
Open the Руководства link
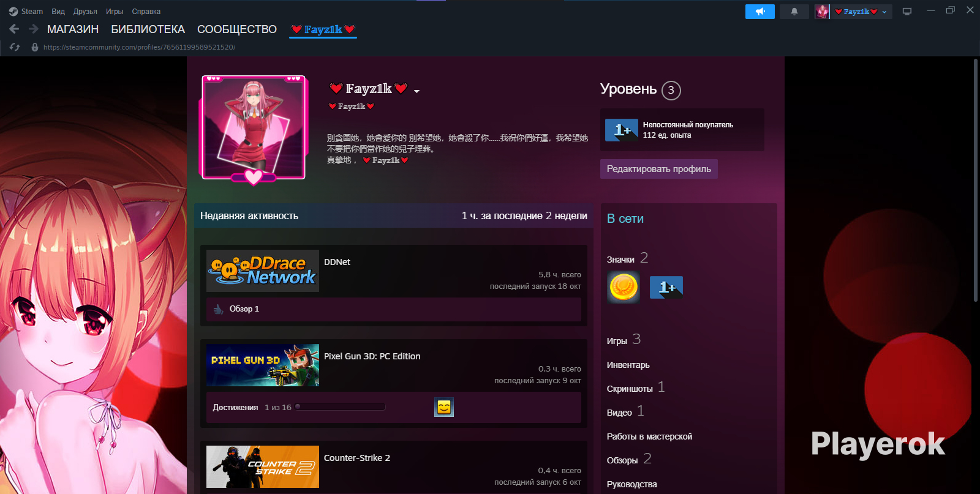pyautogui.click(x=632, y=484)
